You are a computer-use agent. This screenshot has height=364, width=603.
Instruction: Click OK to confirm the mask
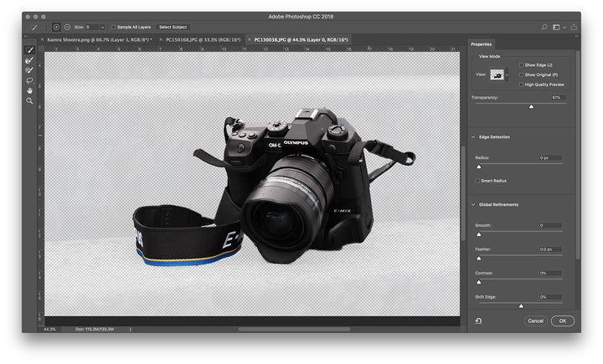tap(562, 320)
